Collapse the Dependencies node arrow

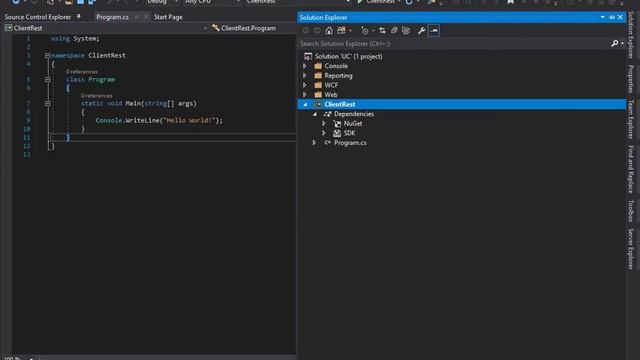[315, 114]
